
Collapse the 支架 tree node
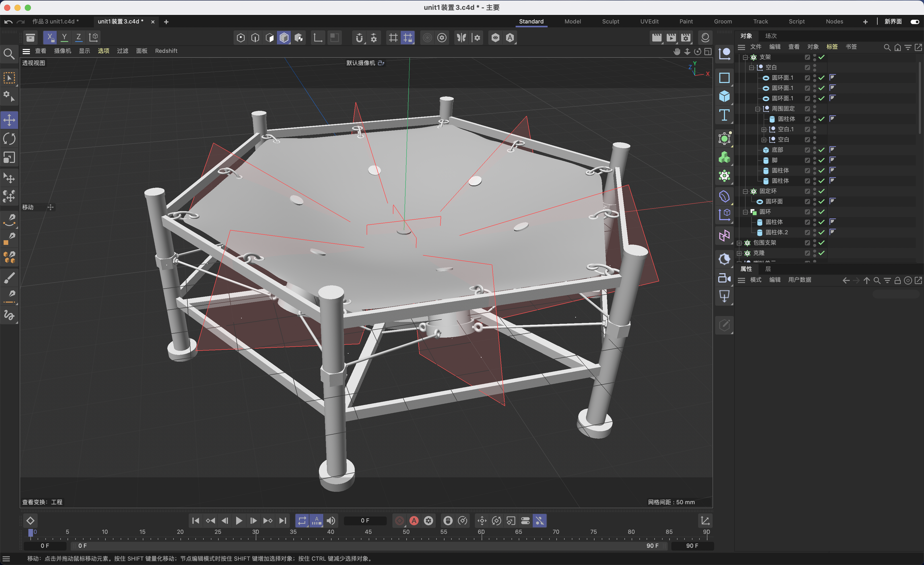tap(745, 57)
